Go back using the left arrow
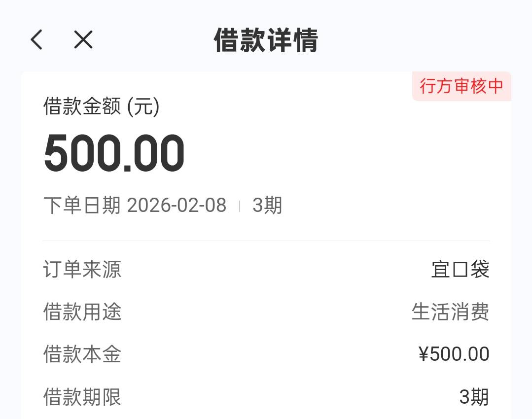The width and height of the screenshot is (532, 419). click(37, 39)
